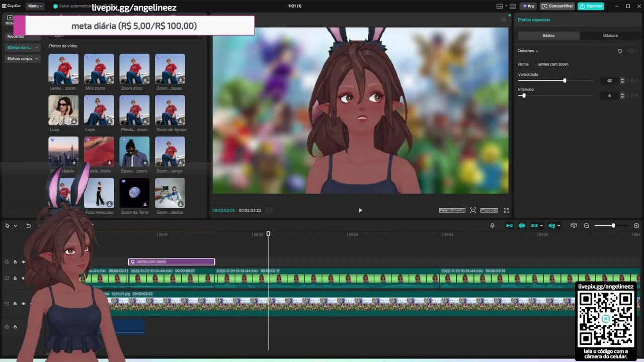644x362 pixels.
Task: Click the timeline playhead marker
Action: tap(268, 234)
